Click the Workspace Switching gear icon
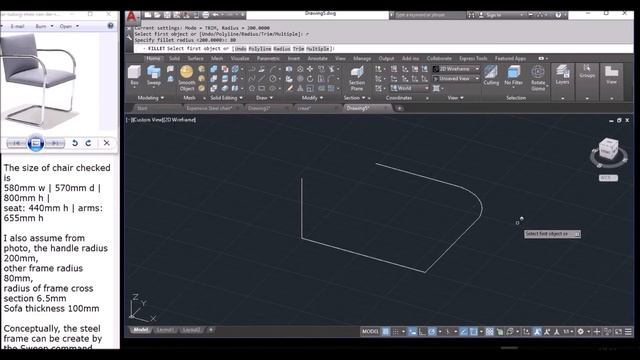This screenshot has height=360, width=640. click(580, 331)
